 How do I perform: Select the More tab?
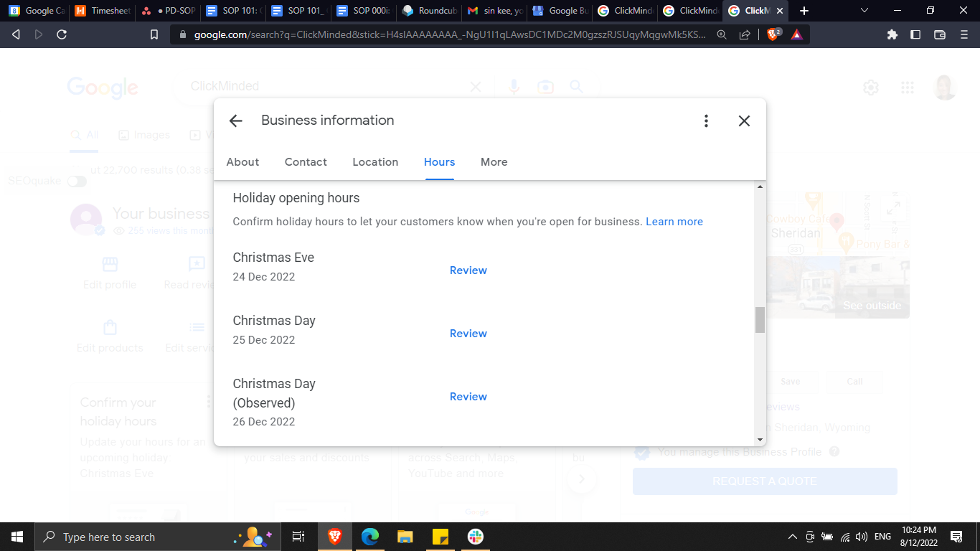point(494,162)
